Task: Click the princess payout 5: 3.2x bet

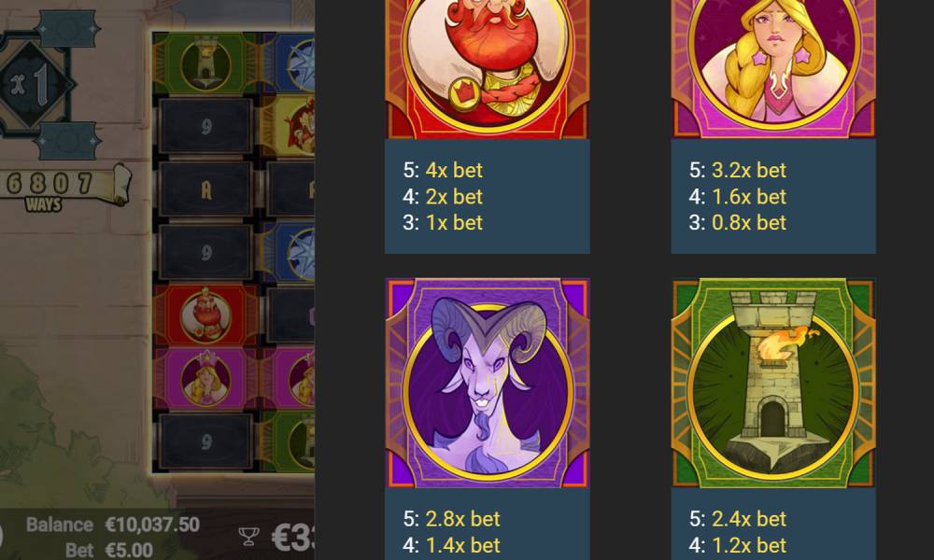Action: [x=738, y=170]
